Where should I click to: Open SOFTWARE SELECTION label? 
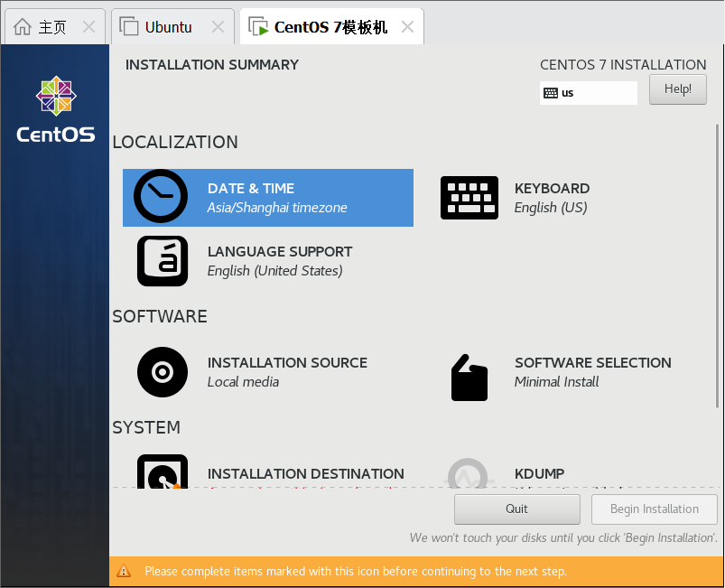click(593, 363)
